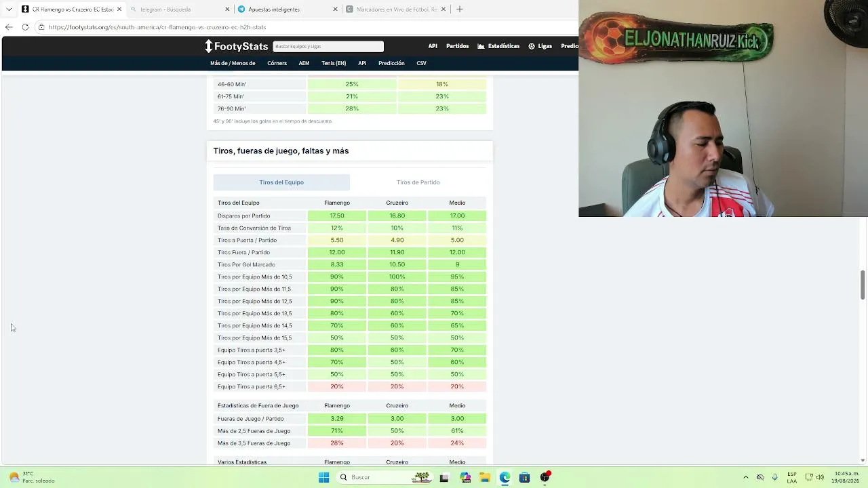Click the 25% cell in the 46-60 Min row

pyautogui.click(x=352, y=84)
